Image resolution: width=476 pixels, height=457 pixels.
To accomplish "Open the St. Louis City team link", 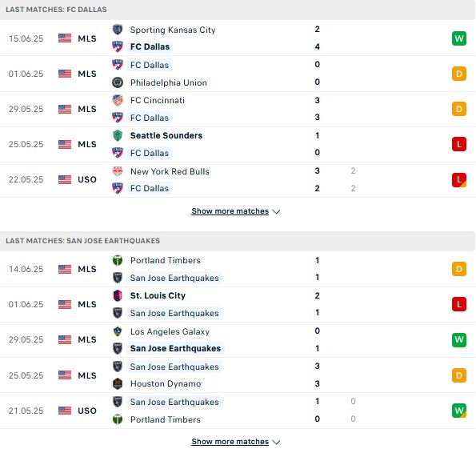I will (158, 295).
